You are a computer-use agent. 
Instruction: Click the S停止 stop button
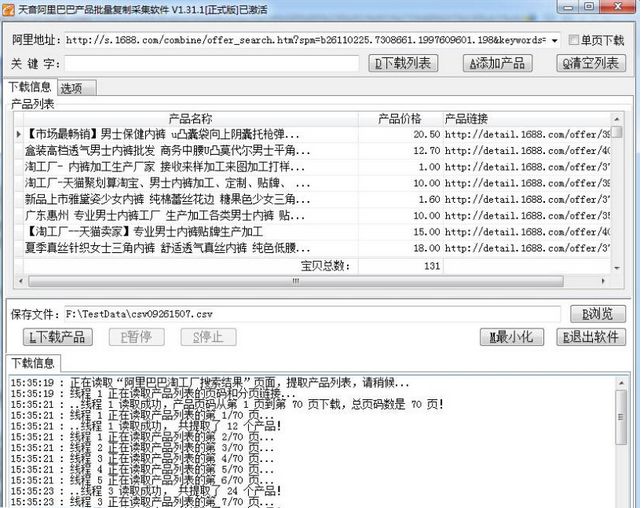point(208,337)
